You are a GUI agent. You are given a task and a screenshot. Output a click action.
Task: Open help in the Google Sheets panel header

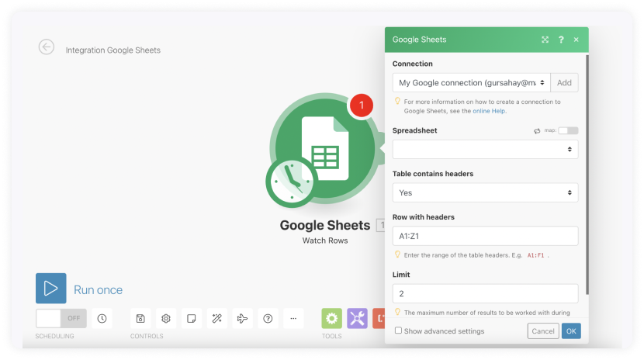click(x=561, y=40)
